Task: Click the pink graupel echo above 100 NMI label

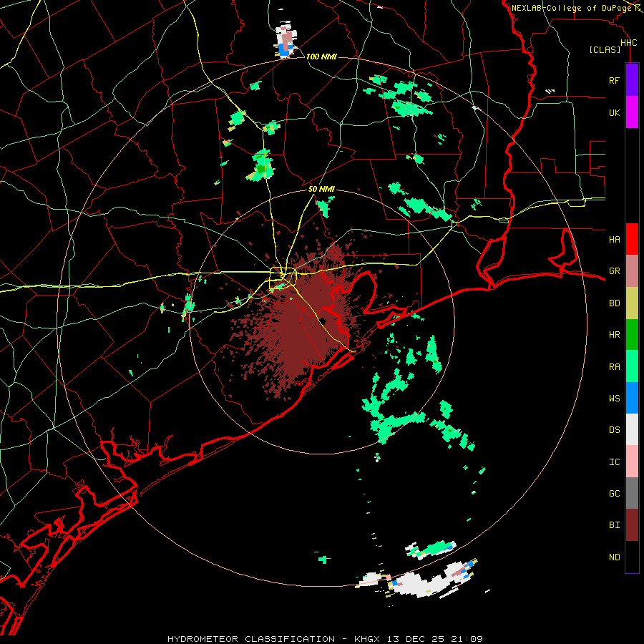Action: coord(288,38)
